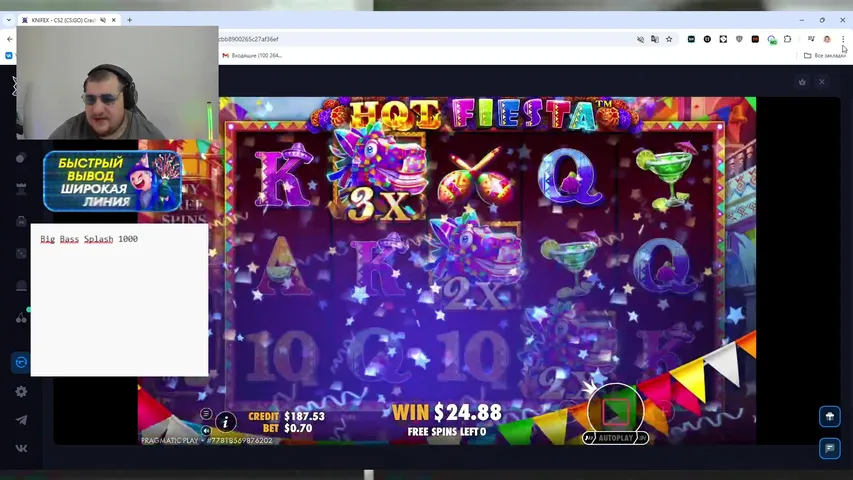
Task: Open the slot game hamburger menu
Action: [206, 414]
